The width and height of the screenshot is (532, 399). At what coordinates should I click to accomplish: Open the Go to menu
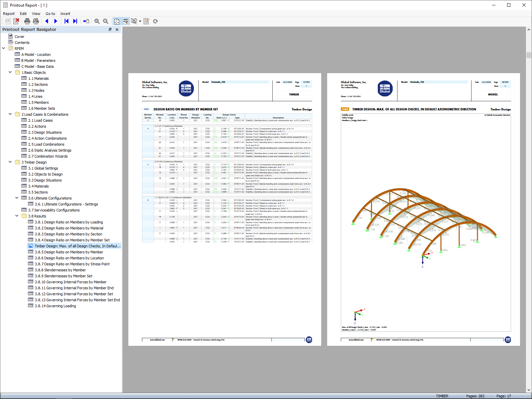click(50, 14)
